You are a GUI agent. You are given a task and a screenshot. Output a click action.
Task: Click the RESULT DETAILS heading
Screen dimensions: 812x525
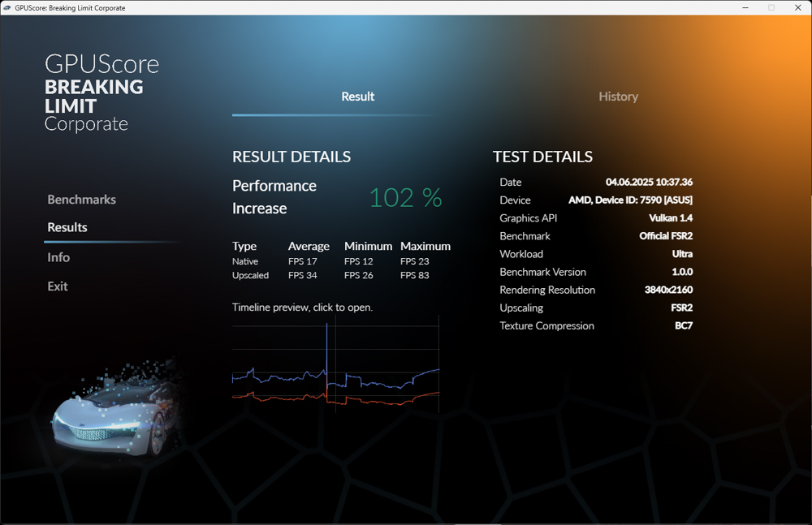click(292, 157)
